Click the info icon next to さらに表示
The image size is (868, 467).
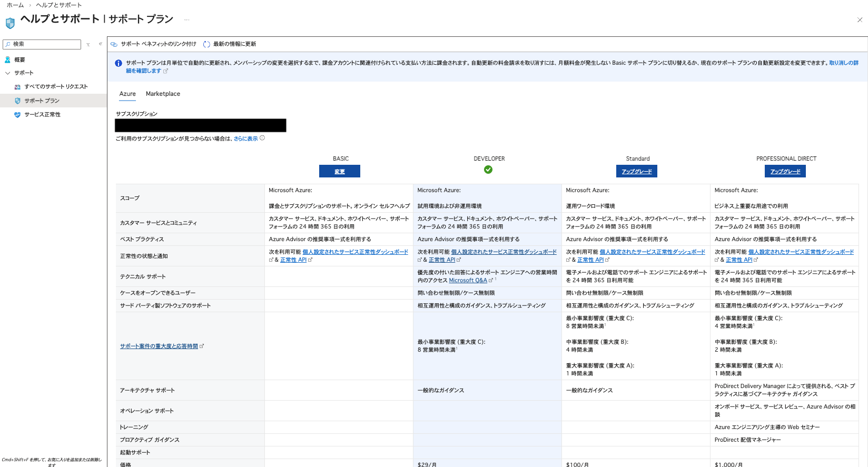tap(262, 138)
